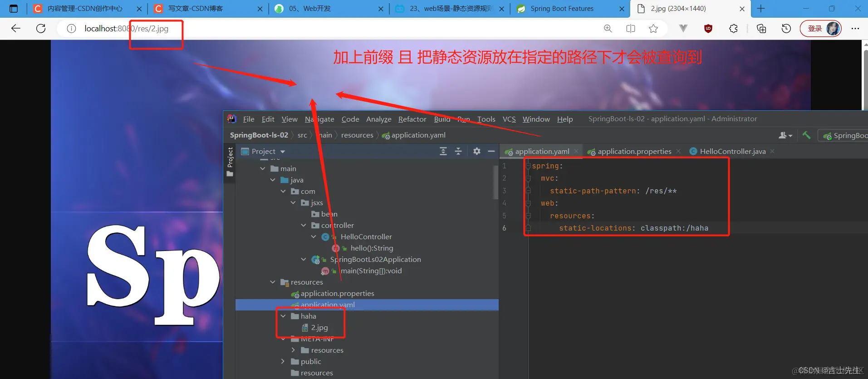The height and width of the screenshot is (379, 868).
Task: Click resources in the IntelliJ breadcrumb
Action: [x=357, y=135]
